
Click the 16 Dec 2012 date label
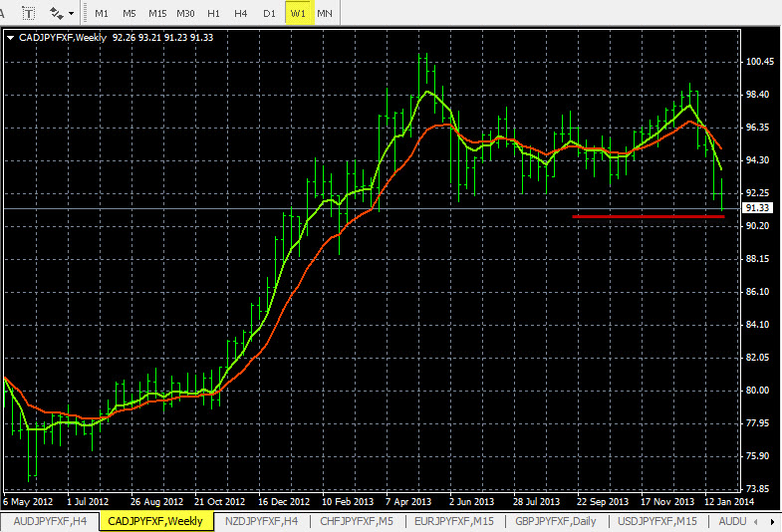(x=284, y=501)
